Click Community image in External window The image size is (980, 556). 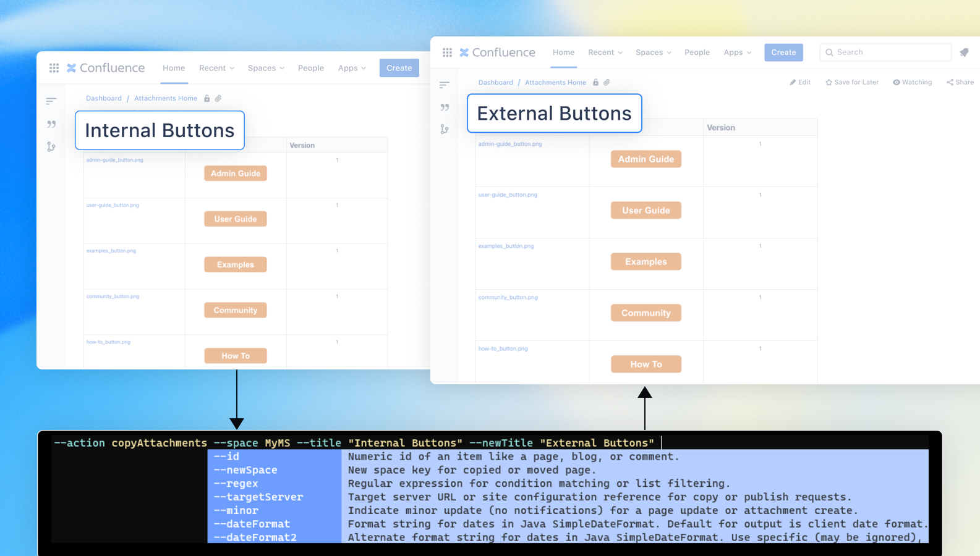pos(646,313)
